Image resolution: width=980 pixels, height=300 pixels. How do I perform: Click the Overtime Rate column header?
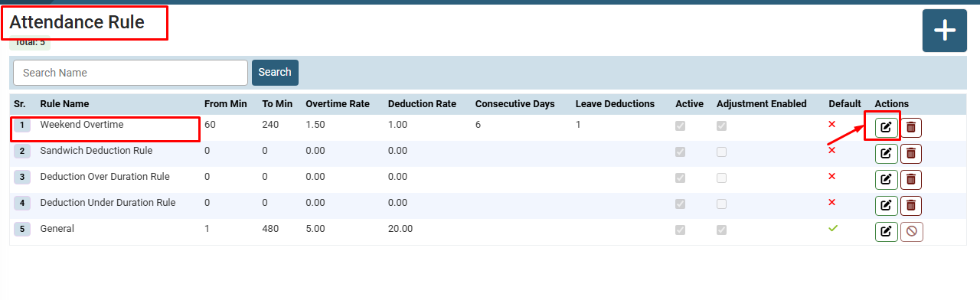338,104
